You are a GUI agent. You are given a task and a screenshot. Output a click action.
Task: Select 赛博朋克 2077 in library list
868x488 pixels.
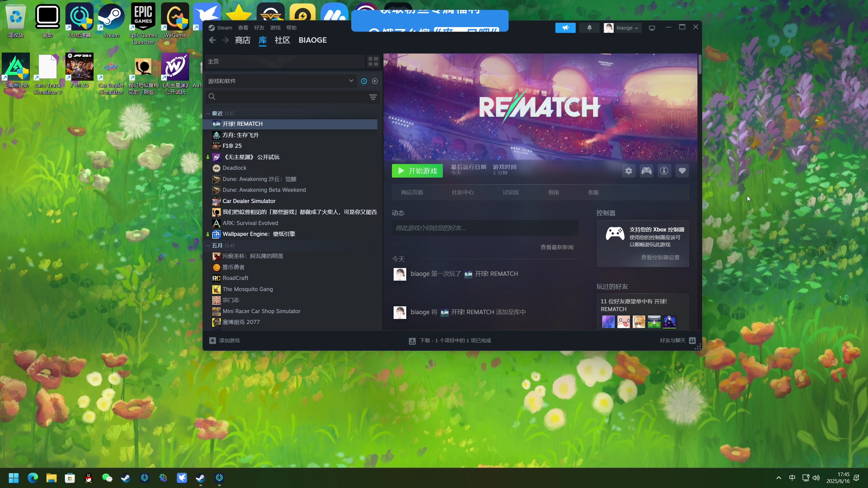tap(290, 322)
